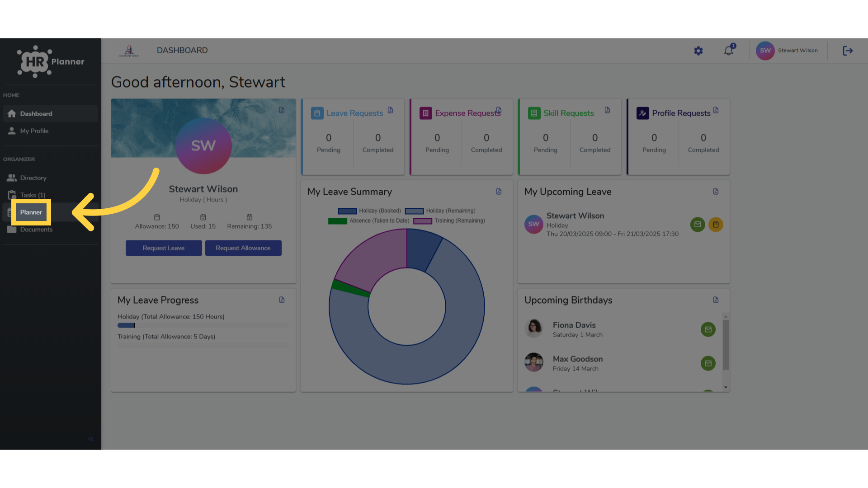Toggle Absence (Taken to Date) legend swatch

point(338,221)
